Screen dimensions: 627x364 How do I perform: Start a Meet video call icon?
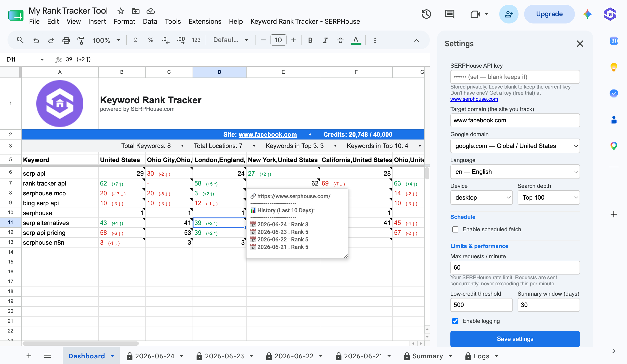475,14
